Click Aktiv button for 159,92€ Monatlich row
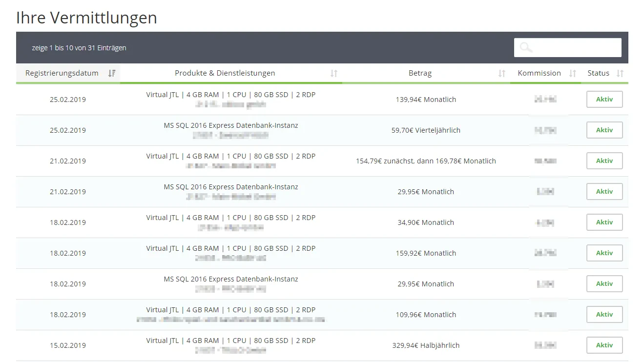Viewport: 644px width, 362px height. [x=604, y=253]
